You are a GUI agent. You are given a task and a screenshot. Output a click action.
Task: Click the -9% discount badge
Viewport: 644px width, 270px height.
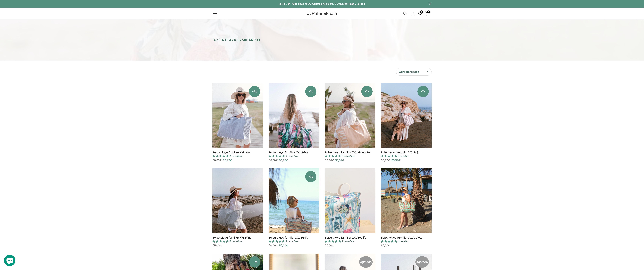(x=255, y=262)
